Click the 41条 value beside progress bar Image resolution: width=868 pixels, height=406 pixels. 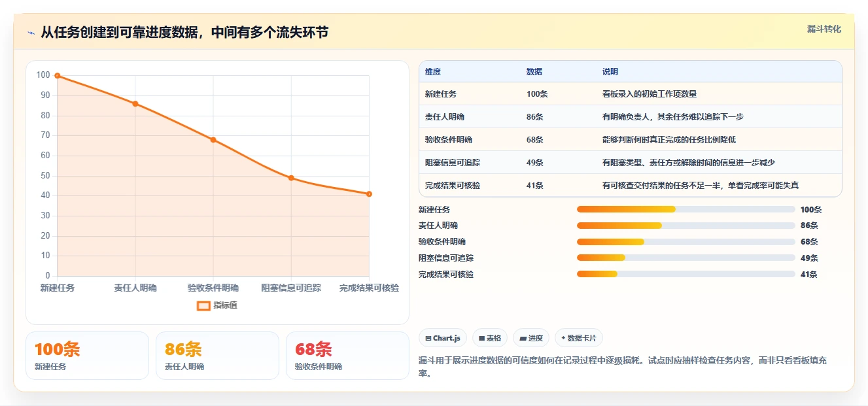pyautogui.click(x=809, y=275)
